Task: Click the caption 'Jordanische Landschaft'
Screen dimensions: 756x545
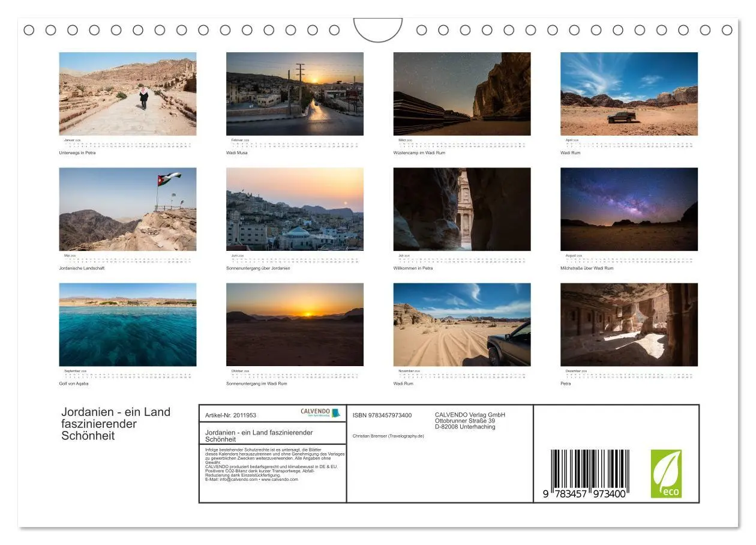Action: (x=82, y=268)
